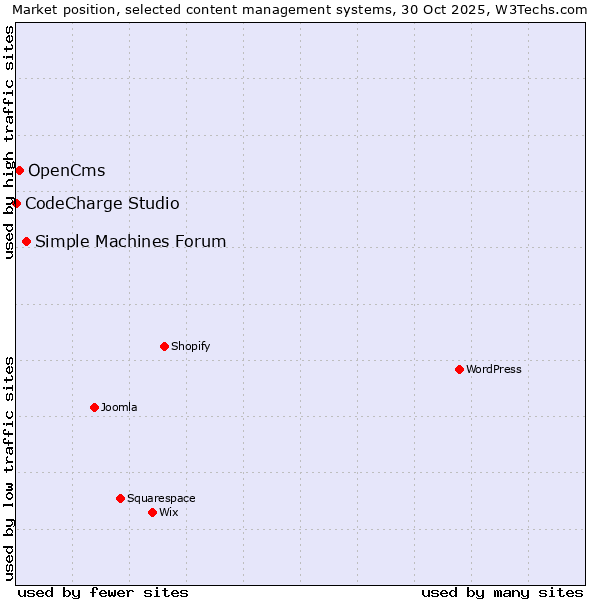Click the Shopify data point marker

164,346
